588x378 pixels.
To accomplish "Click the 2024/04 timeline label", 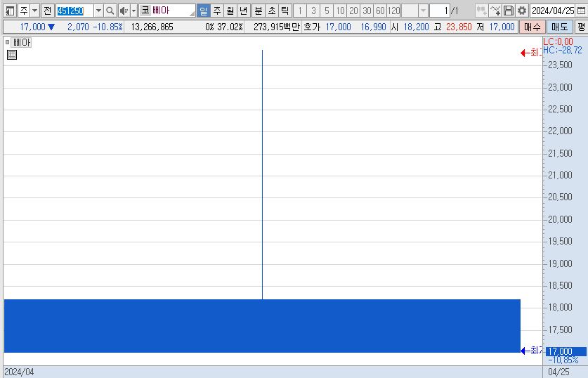I will tap(19, 372).
